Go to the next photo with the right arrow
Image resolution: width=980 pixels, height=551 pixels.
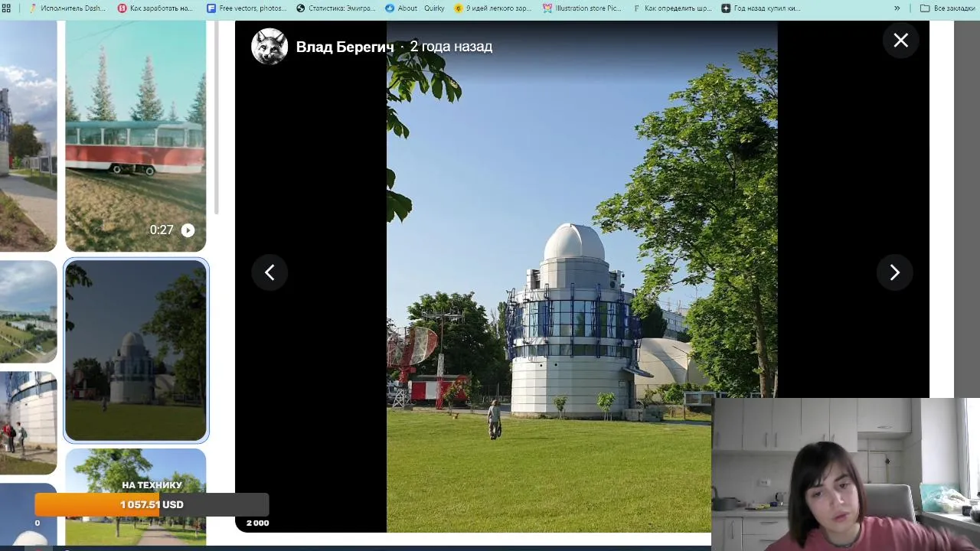pos(894,272)
